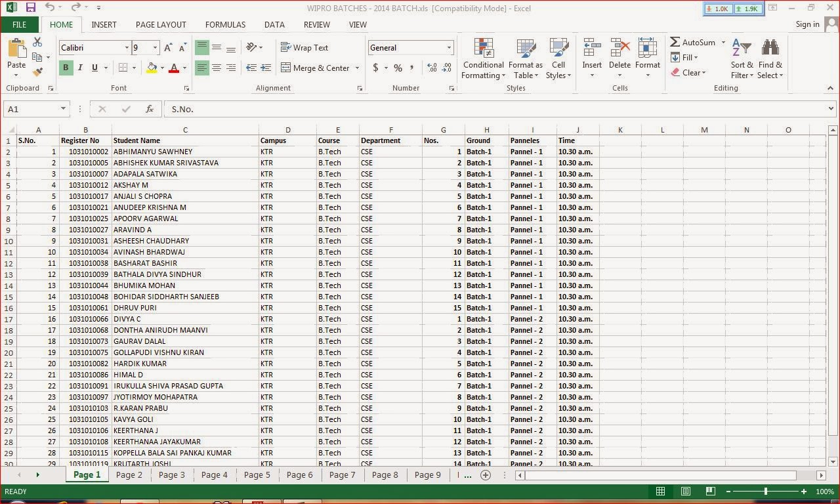Open the Sort & Filter tool
The width and height of the screenshot is (840, 504).
[x=742, y=58]
